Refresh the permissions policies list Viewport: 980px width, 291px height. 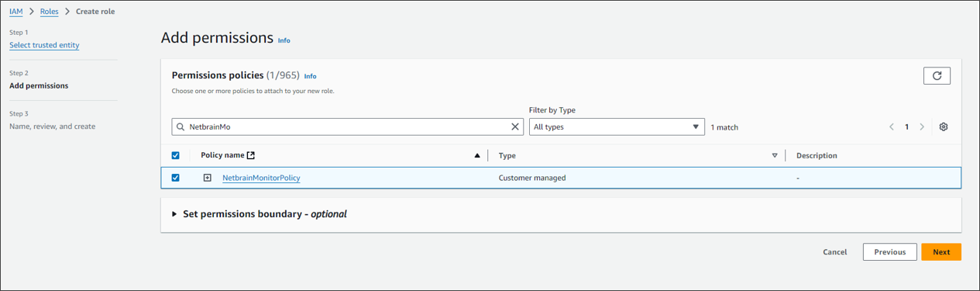pyautogui.click(x=937, y=75)
